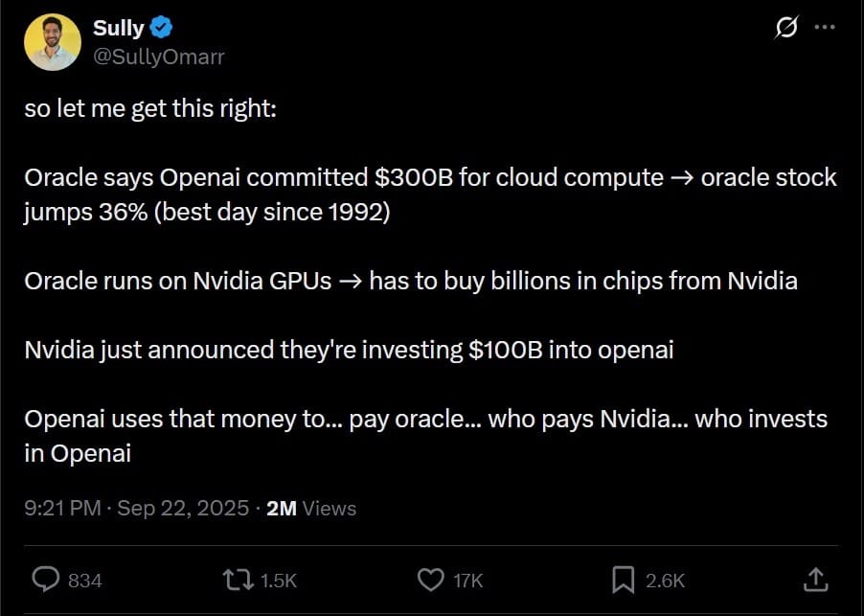Like the post with the heart icon

(433, 579)
